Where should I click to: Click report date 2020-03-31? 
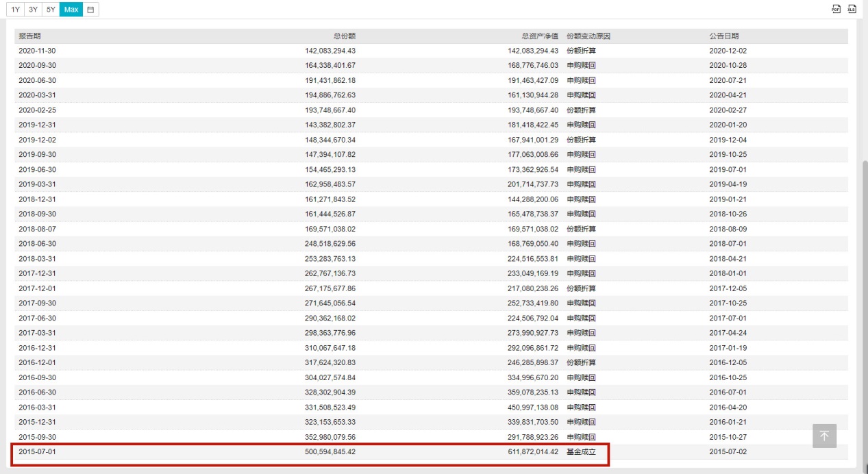pos(37,95)
